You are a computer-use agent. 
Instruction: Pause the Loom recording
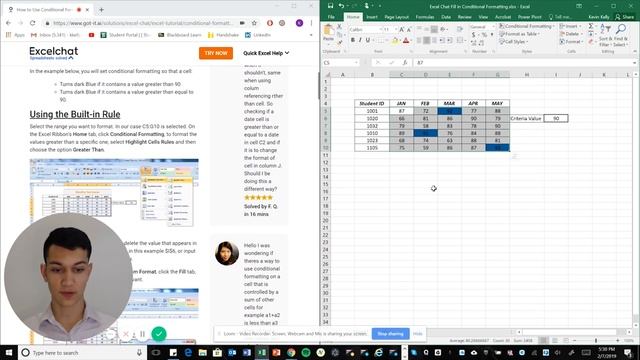click(142, 334)
